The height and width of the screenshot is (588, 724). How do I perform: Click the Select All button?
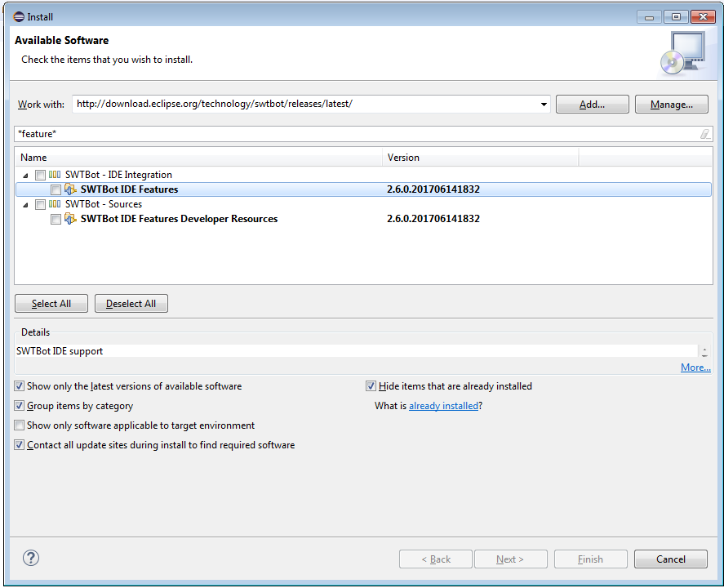pos(51,304)
